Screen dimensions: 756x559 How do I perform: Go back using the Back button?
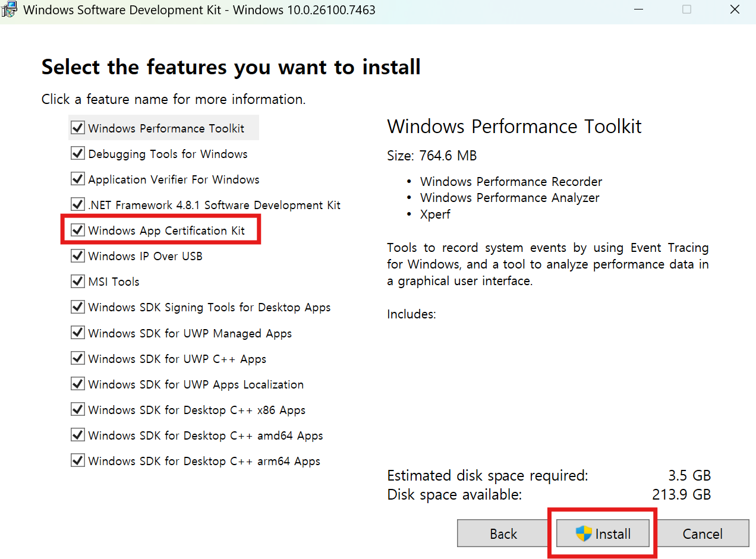coord(503,533)
